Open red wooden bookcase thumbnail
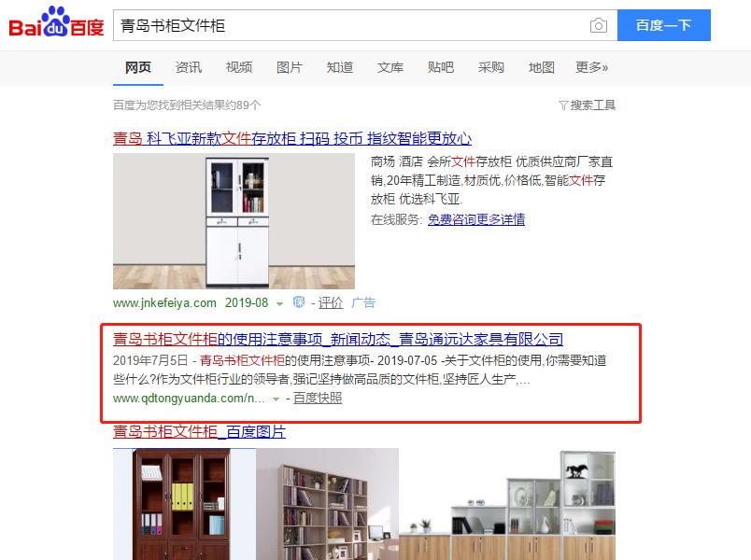This screenshot has height=560, width=751. [184, 504]
